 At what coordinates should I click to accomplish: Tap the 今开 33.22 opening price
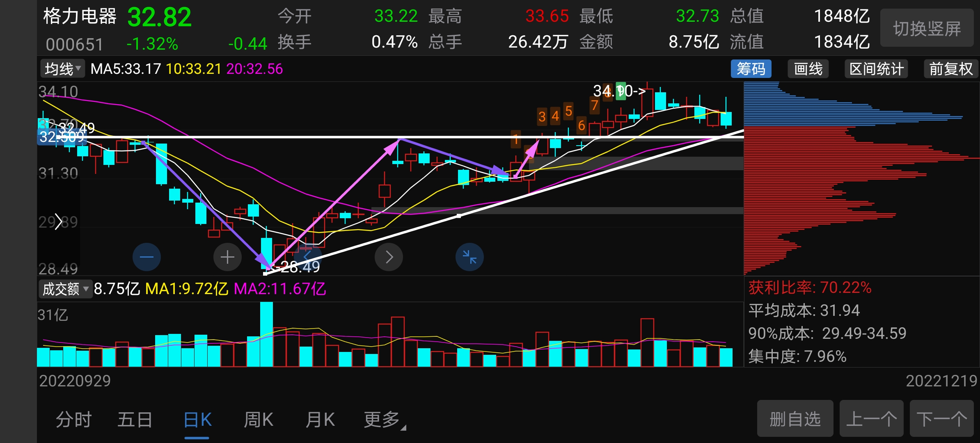[396, 16]
